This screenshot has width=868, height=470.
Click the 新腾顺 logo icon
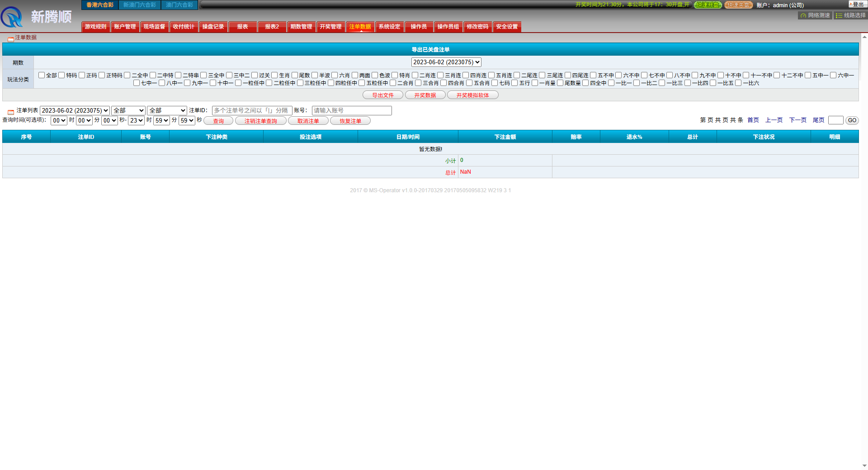12,17
